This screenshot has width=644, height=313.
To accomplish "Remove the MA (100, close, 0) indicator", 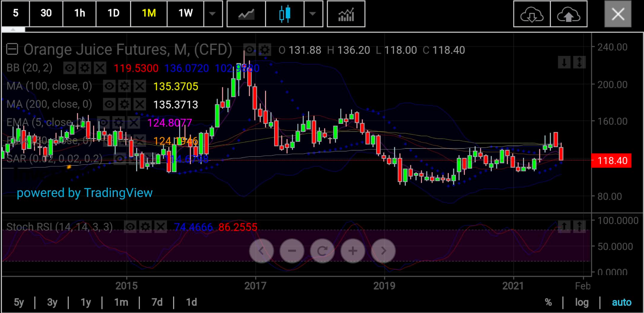I will [x=140, y=86].
